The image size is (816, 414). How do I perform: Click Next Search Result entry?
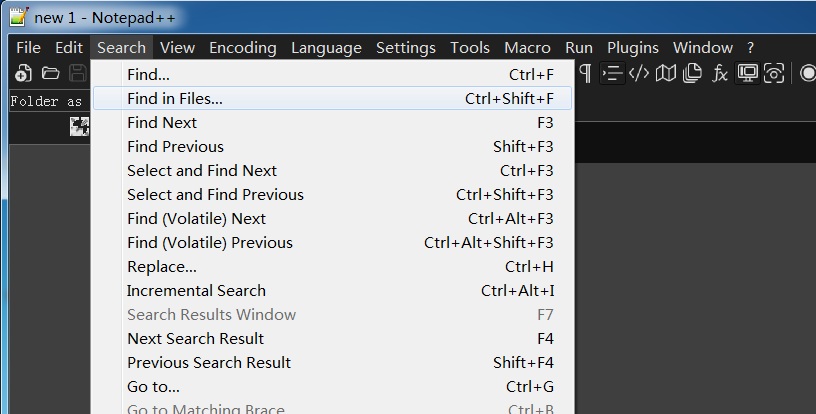(x=195, y=338)
